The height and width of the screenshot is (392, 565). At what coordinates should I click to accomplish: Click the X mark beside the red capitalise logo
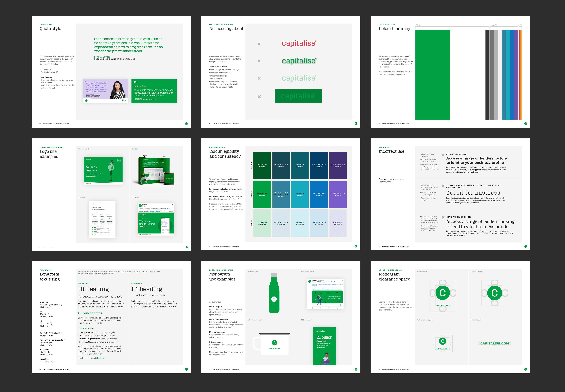point(259,44)
